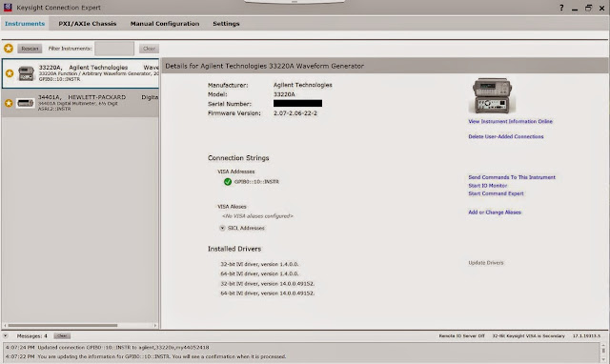Viewport: 610px width, 364px height.
Task: Click Delete User-Added Connections link
Action: click(x=506, y=136)
